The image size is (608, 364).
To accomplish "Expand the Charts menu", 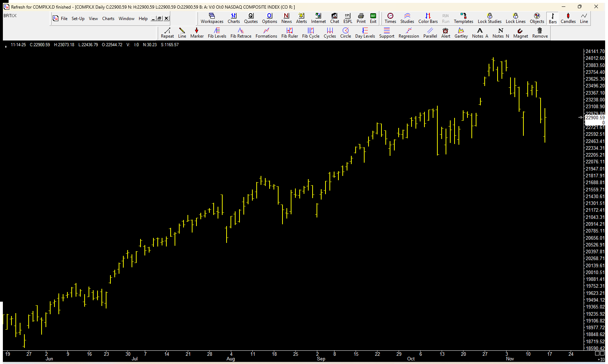I will point(108,19).
